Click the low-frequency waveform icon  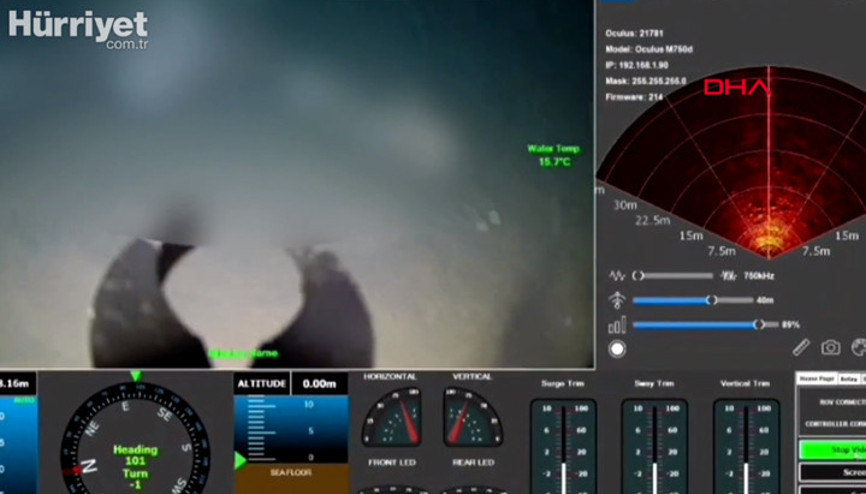[x=617, y=275]
